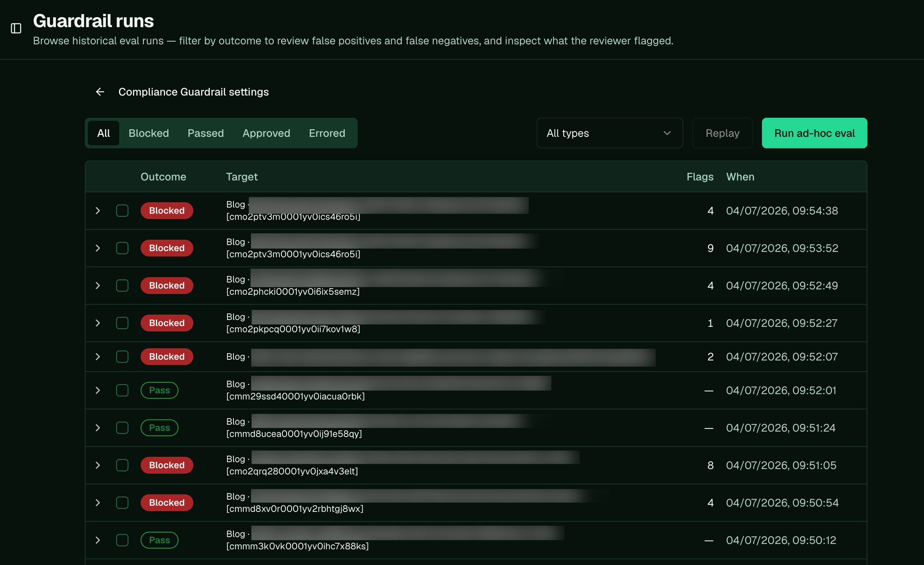Viewport: 924px width, 565px height.
Task: Switch to the Approved filter tab
Action: pos(266,133)
